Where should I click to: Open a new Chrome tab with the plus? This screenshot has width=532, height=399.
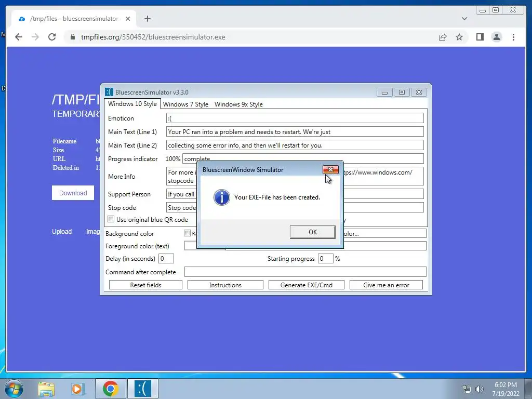pos(147,19)
